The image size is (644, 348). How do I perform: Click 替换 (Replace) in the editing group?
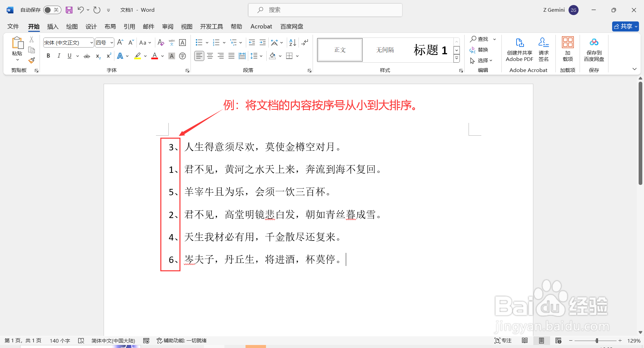pyautogui.click(x=482, y=50)
